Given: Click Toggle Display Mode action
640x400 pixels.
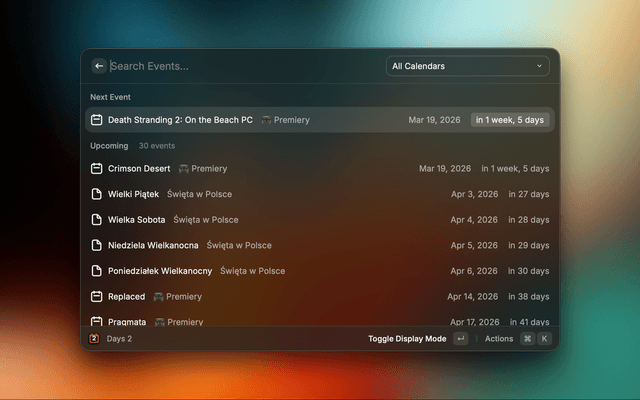Looking at the screenshot, I should point(407,339).
